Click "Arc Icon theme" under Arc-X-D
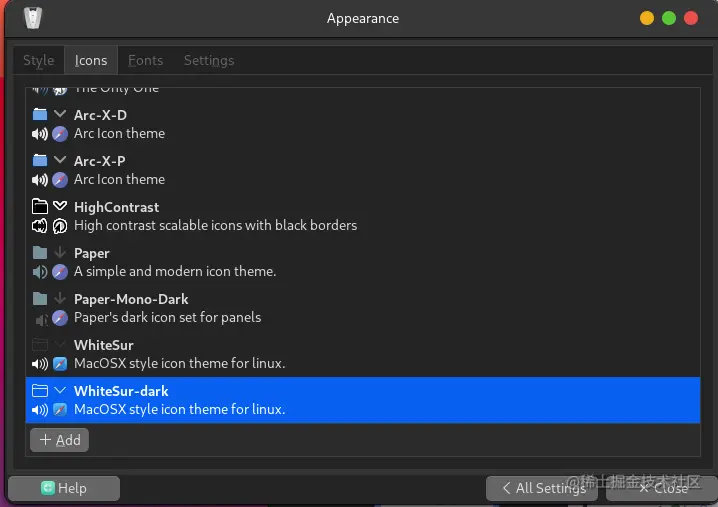Viewport: 718px width, 507px height. [x=120, y=134]
